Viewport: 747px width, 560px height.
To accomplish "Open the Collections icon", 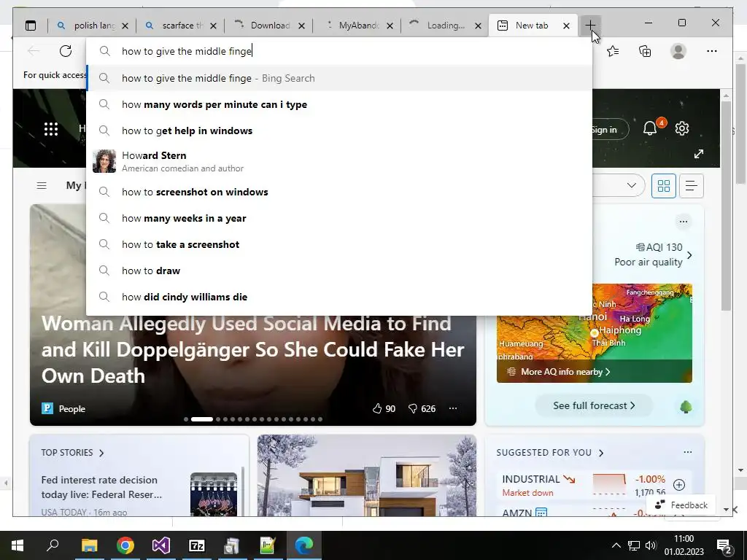I will tap(645, 51).
